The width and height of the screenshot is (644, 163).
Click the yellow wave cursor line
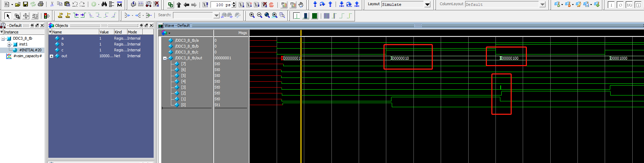click(x=301, y=96)
